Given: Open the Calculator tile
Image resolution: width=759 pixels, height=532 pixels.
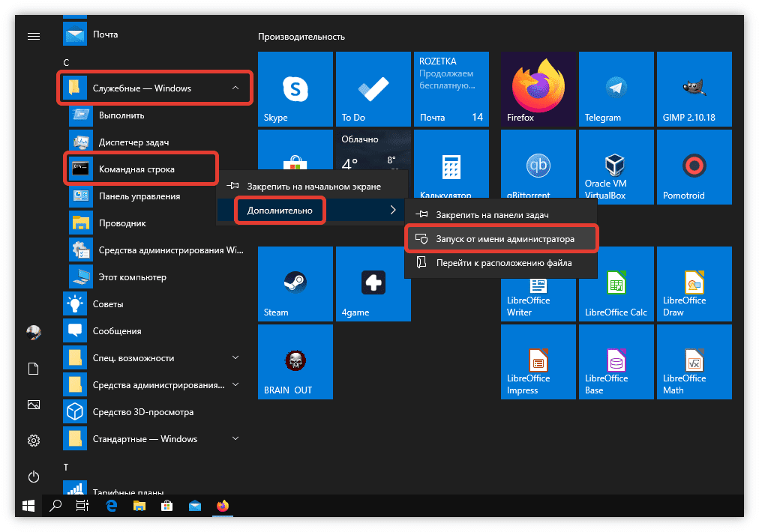Looking at the screenshot, I should pos(451,163).
